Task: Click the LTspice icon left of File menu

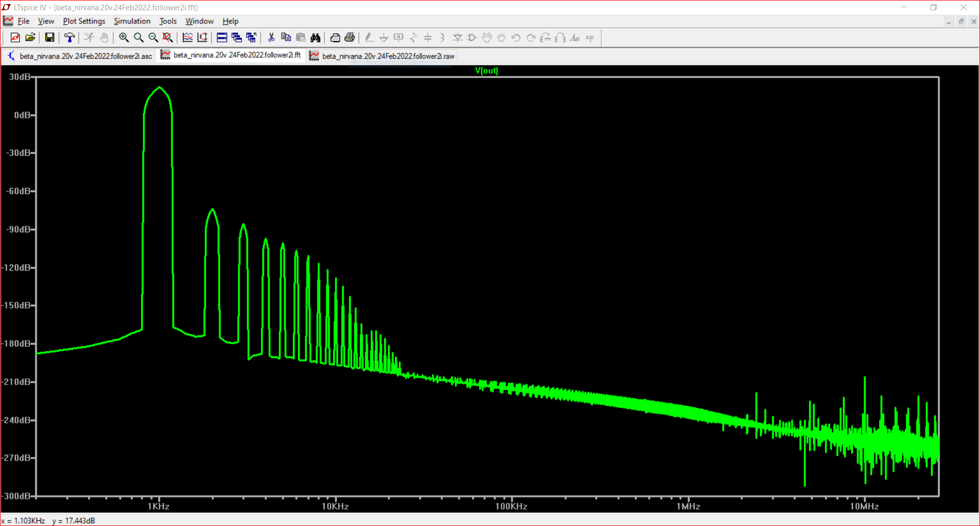Action: (8, 21)
